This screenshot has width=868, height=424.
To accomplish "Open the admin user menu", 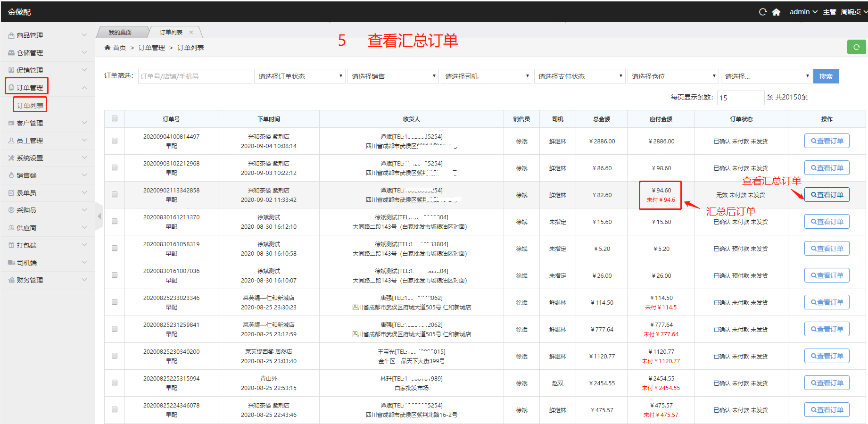I will pos(803,12).
